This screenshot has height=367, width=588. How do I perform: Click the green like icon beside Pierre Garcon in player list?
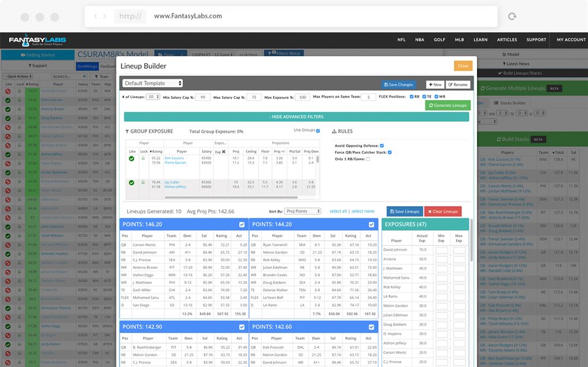8,100
